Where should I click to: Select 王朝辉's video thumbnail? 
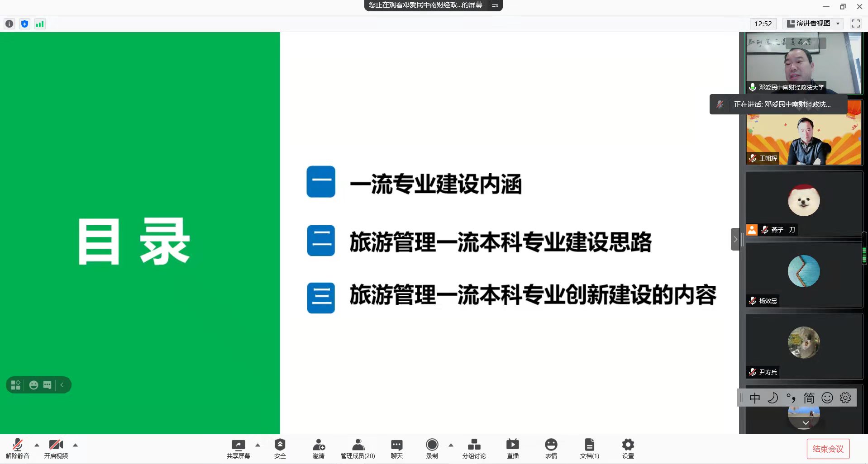pyautogui.click(x=803, y=136)
